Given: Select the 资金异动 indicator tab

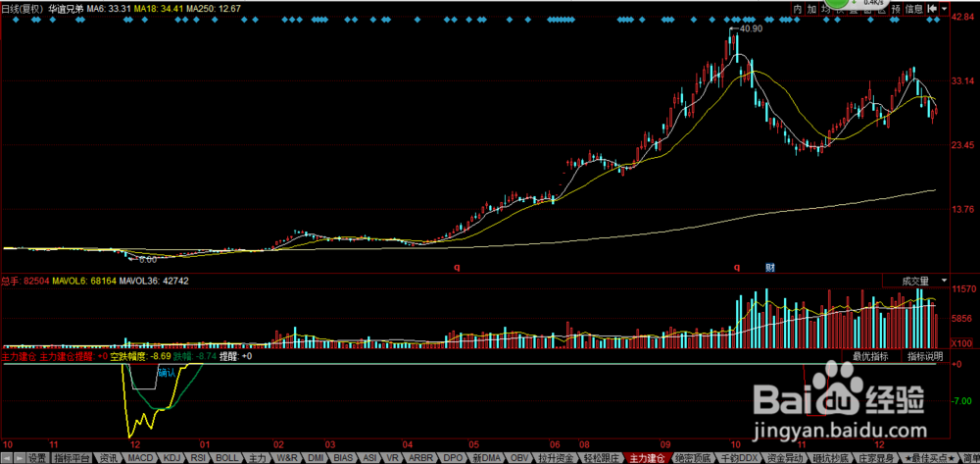Looking at the screenshot, I should click(x=785, y=458).
